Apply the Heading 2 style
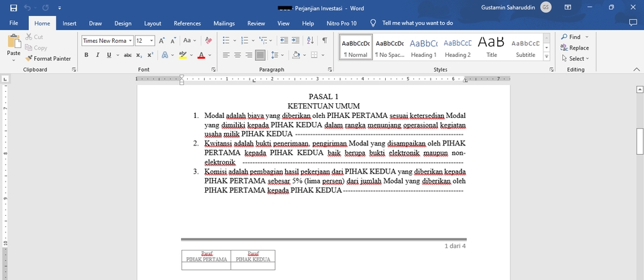Image resolution: width=644 pixels, height=280 pixels. 458,48
